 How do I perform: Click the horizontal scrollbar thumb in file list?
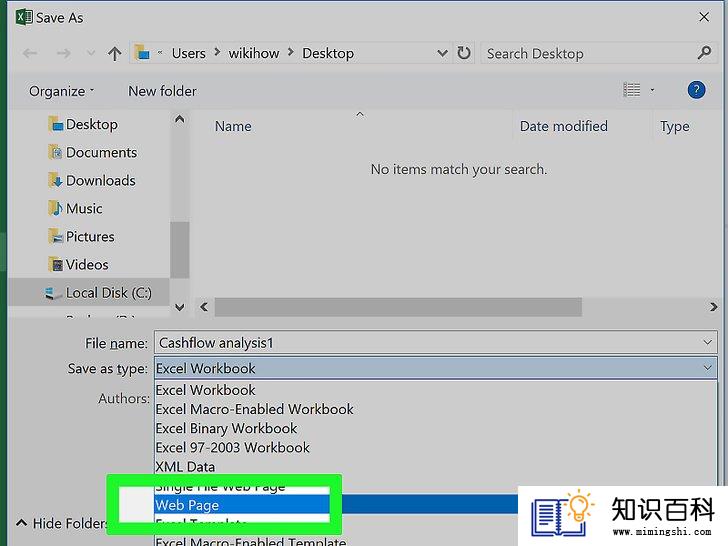tap(398, 307)
